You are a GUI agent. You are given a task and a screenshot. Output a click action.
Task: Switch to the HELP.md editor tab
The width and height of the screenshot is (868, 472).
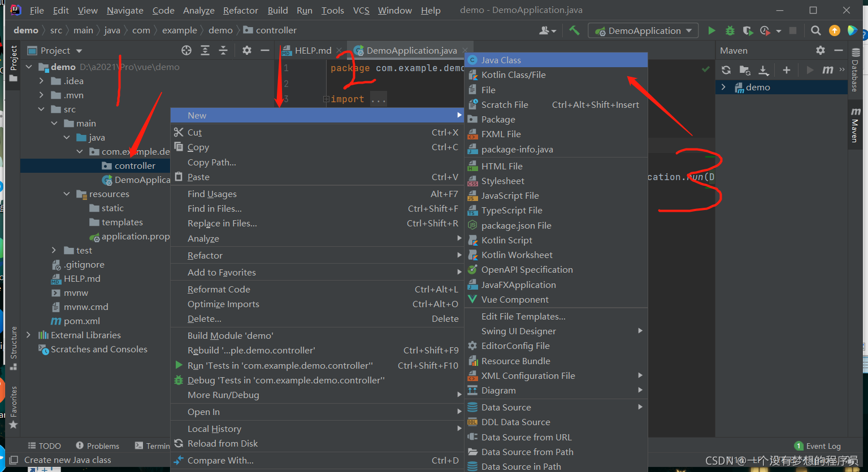pyautogui.click(x=314, y=50)
